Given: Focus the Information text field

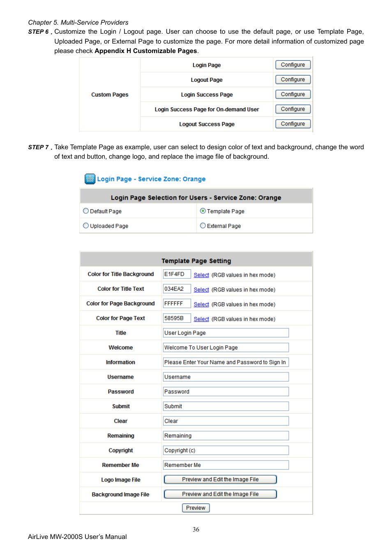Looking at the screenshot, I should tap(226, 362).
